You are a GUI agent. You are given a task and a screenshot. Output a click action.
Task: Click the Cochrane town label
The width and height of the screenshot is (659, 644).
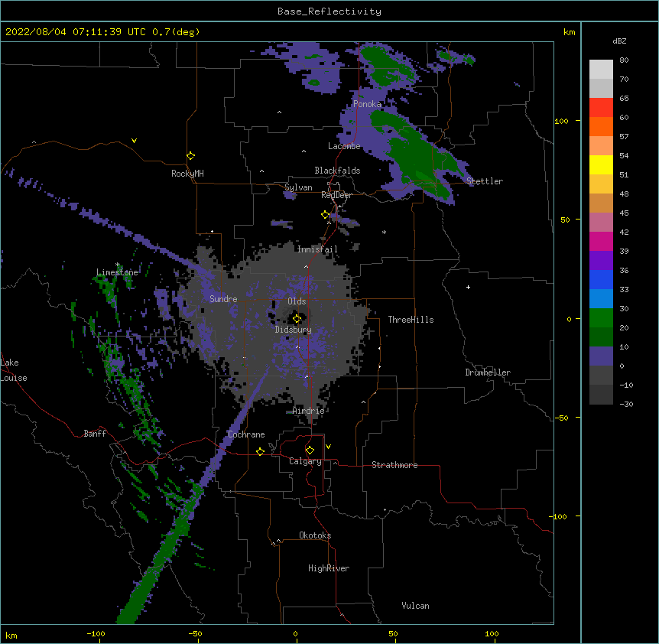click(246, 434)
